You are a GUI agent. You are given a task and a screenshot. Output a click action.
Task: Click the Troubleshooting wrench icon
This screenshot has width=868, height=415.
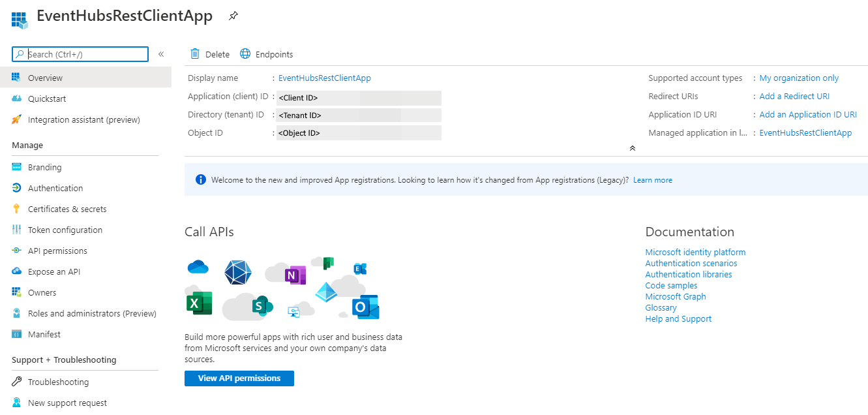tap(16, 382)
